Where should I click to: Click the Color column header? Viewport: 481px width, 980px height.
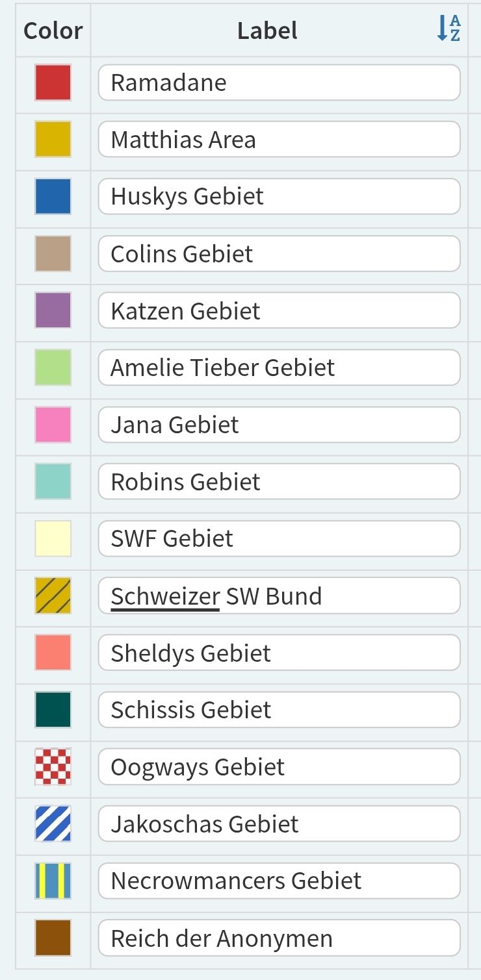point(53,31)
